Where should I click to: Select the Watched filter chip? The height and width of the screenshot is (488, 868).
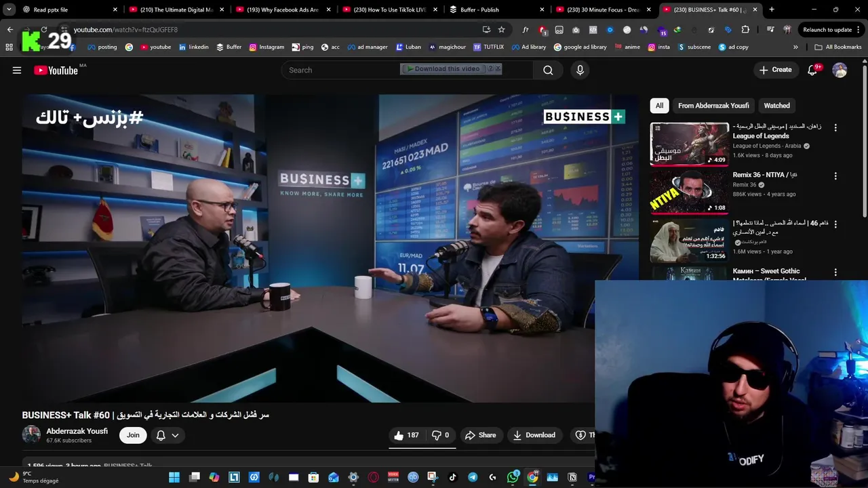[x=776, y=106]
